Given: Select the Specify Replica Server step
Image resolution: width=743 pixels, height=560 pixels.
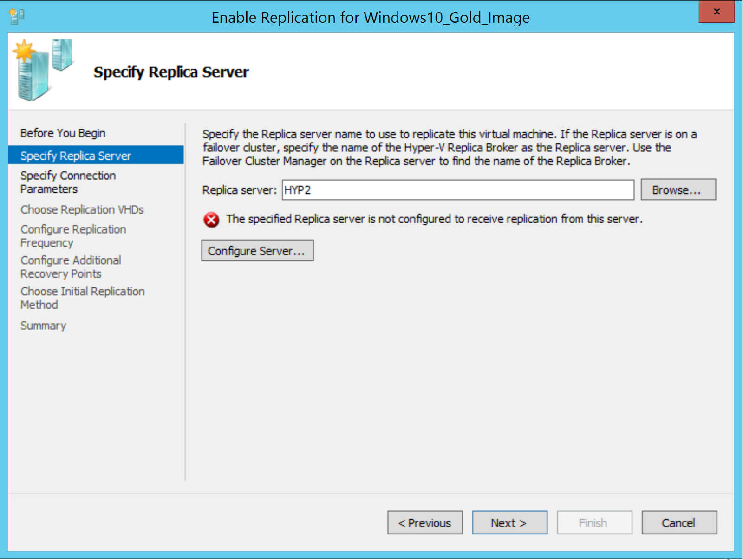Looking at the screenshot, I should [x=96, y=155].
